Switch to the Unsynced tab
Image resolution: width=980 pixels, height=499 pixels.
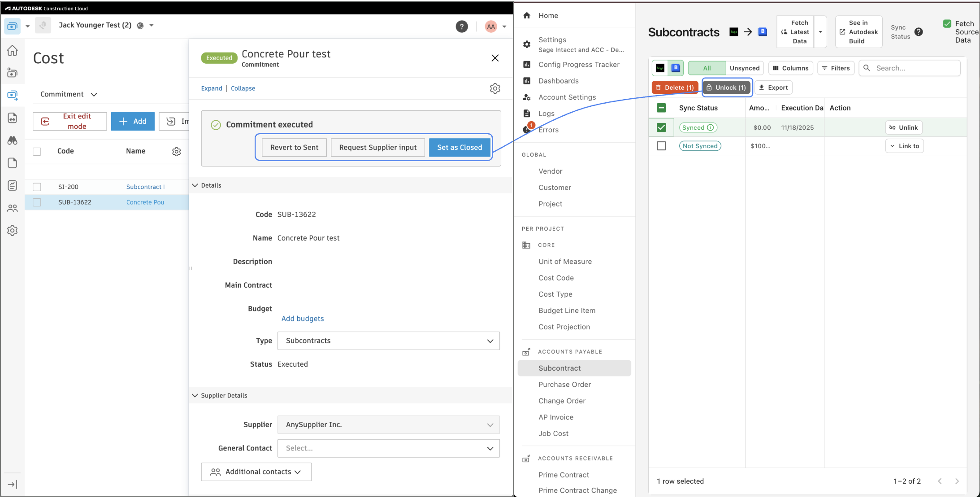744,68
